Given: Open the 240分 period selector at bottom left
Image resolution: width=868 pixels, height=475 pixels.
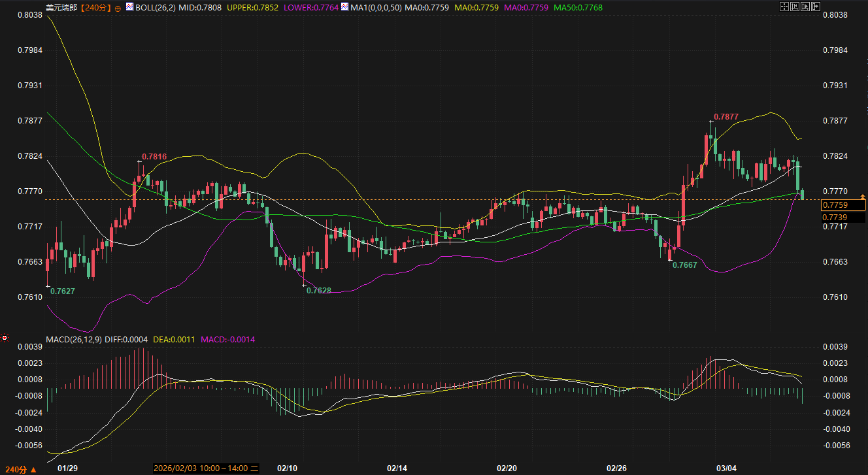Looking at the screenshot, I should click(x=24, y=469).
